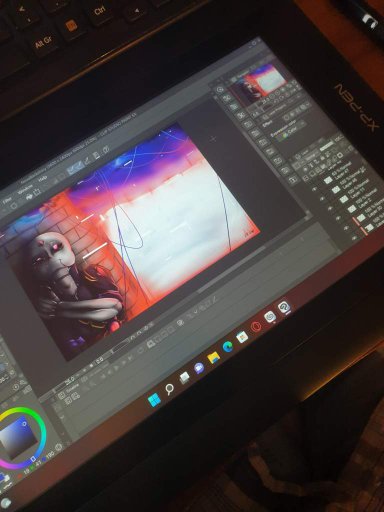Open Microsoft Store from taskbar

pyautogui.click(x=242, y=337)
